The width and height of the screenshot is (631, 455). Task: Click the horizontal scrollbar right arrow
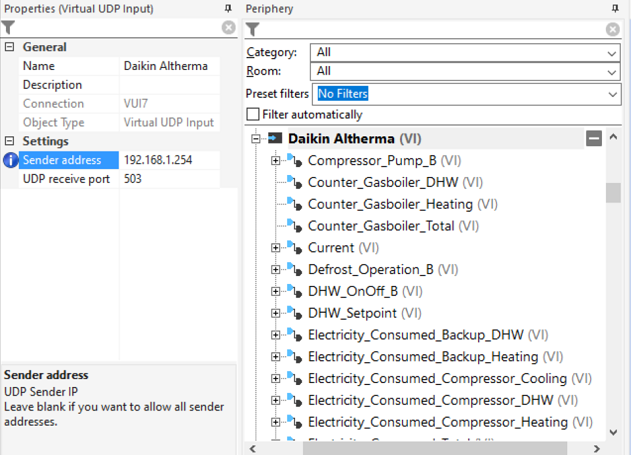(x=596, y=448)
